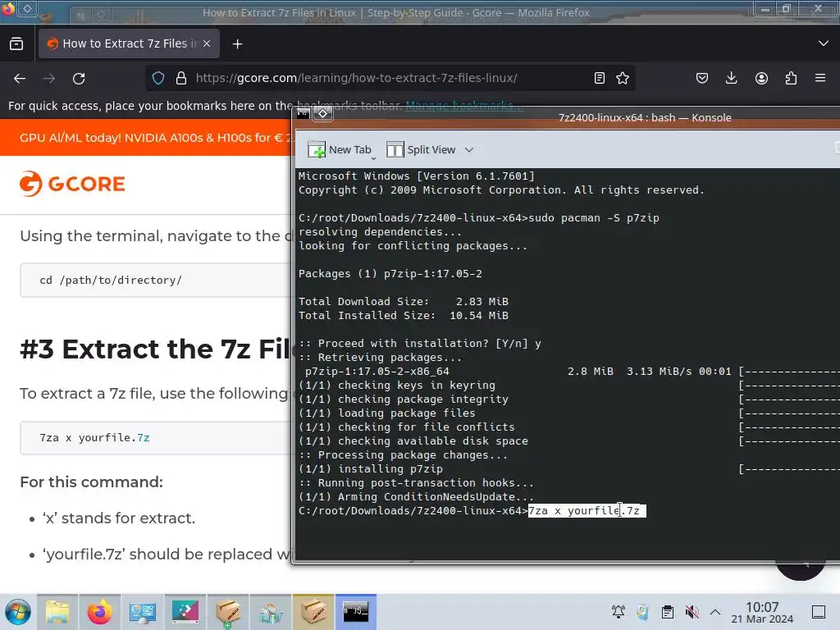Screen dimensions: 840x630
Task: Open the file manager in taskbar
Action: click(x=57, y=612)
